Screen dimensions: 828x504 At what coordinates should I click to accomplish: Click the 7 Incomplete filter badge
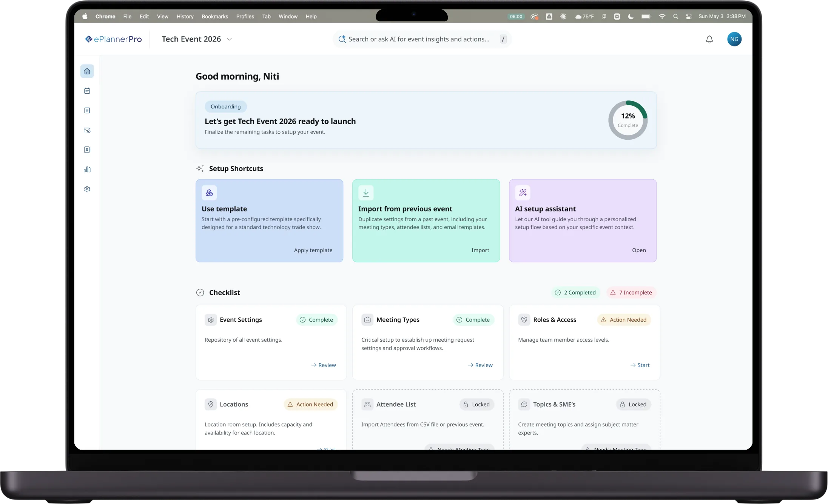tap(631, 293)
